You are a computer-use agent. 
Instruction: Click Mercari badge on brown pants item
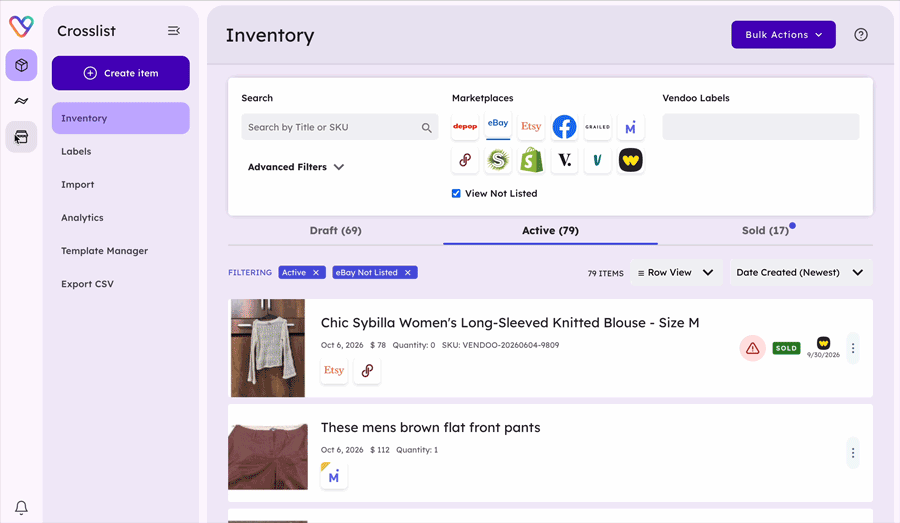[x=334, y=476]
